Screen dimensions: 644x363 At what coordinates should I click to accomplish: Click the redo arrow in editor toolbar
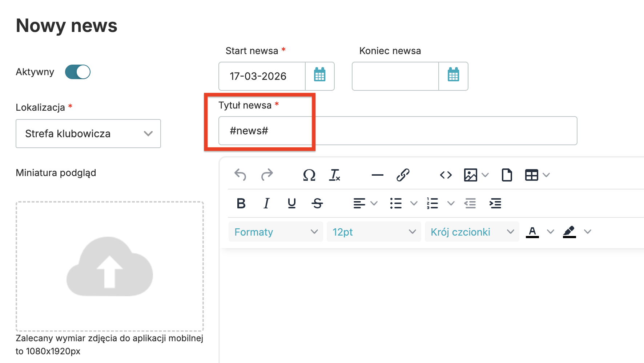coord(267,175)
